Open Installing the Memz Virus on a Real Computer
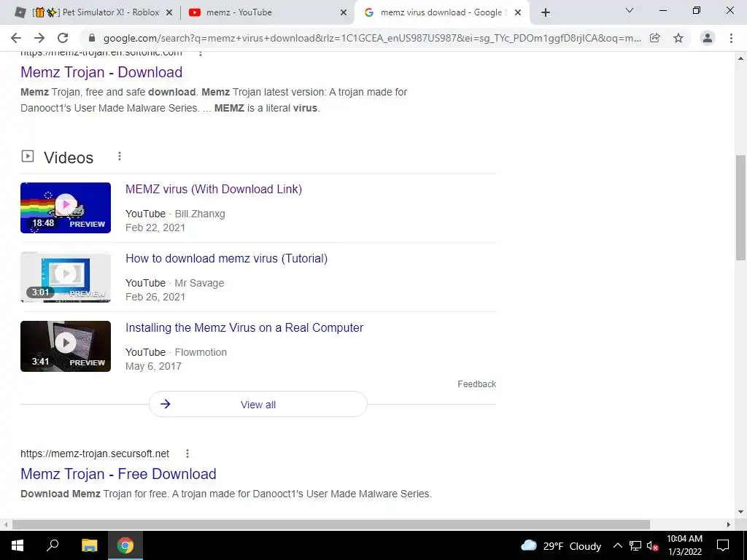This screenshot has width=747, height=560. (x=244, y=327)
